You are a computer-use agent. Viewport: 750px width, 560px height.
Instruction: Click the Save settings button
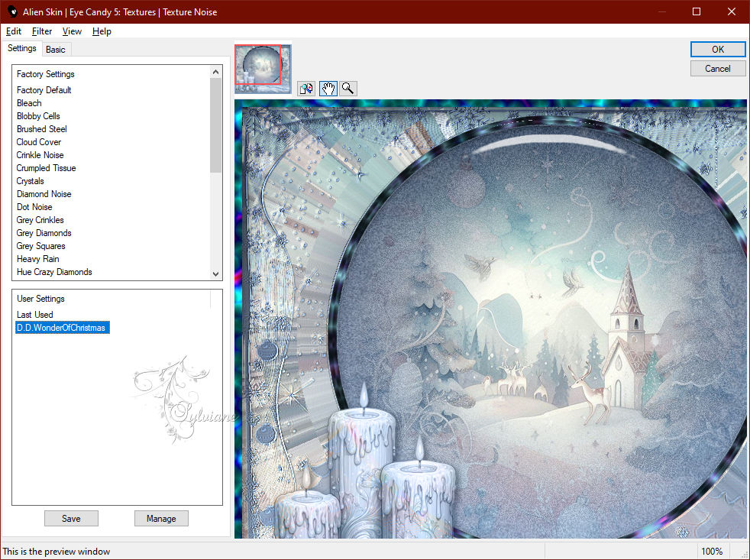tap(71, 518)
